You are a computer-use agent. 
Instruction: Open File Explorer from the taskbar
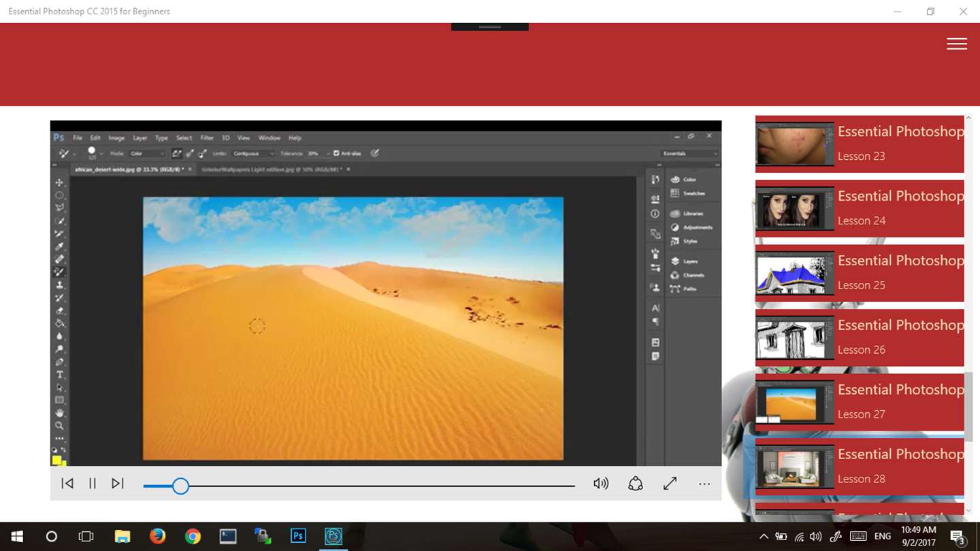coord(122,536)
